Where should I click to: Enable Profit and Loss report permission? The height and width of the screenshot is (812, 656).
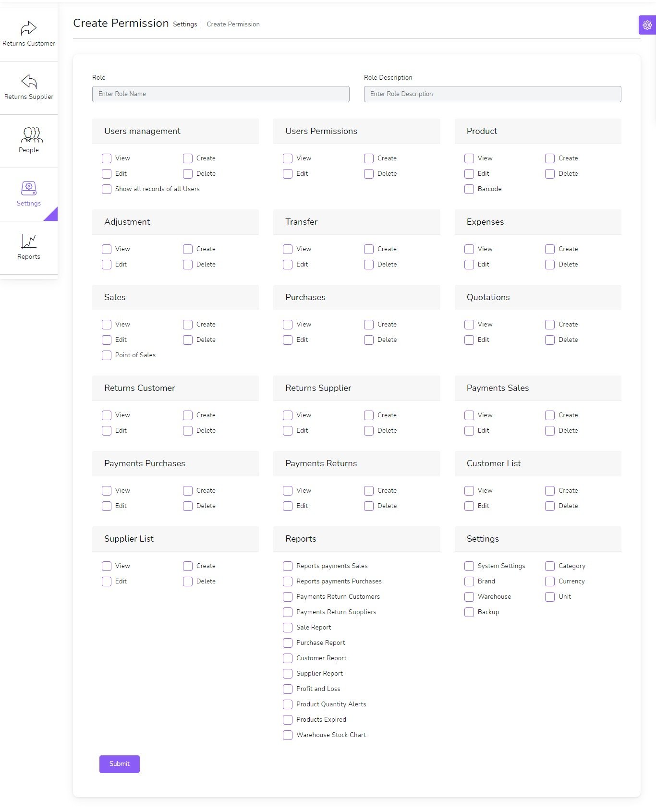pos(288,689)
